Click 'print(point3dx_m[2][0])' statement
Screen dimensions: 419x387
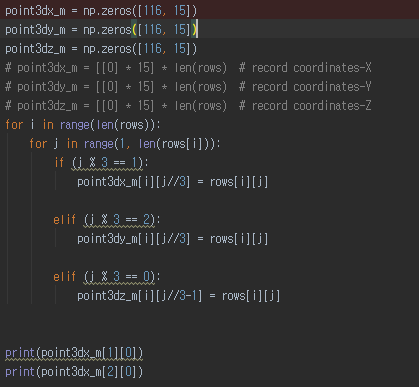74,372
